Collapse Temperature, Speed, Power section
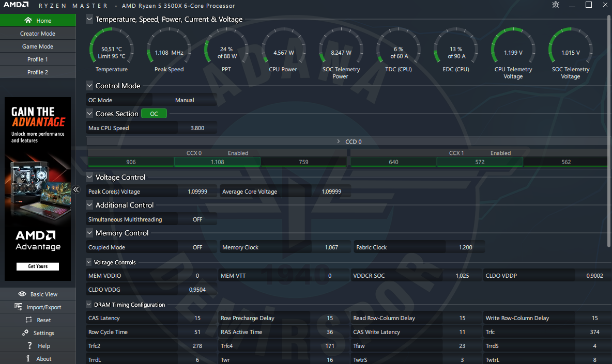The height and width of the screenshot is (364, 612). coord(89,19)
